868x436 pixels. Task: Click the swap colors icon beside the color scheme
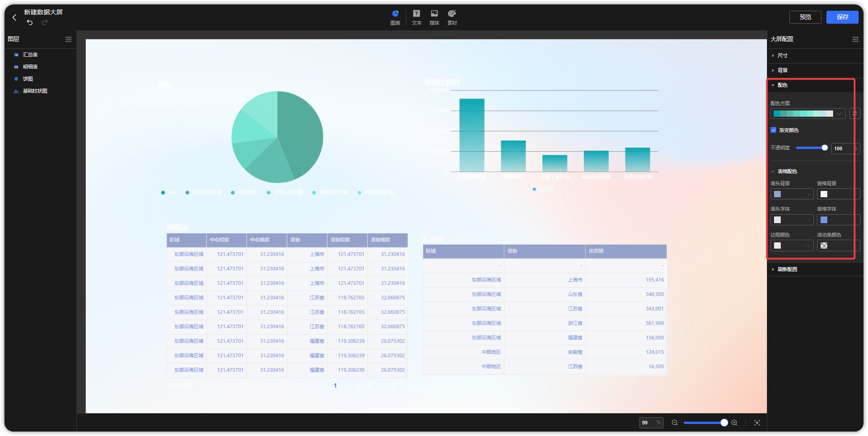click(x=855, y=114)
